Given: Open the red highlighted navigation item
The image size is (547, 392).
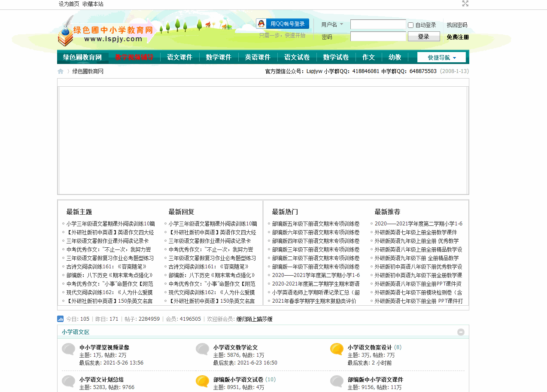Looking at the screenshot, I should click(134, 57).
